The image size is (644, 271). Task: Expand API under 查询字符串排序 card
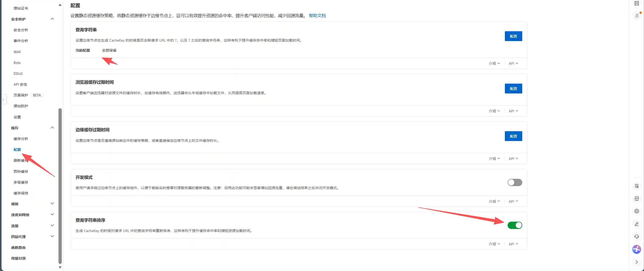[x=513, y=244]
